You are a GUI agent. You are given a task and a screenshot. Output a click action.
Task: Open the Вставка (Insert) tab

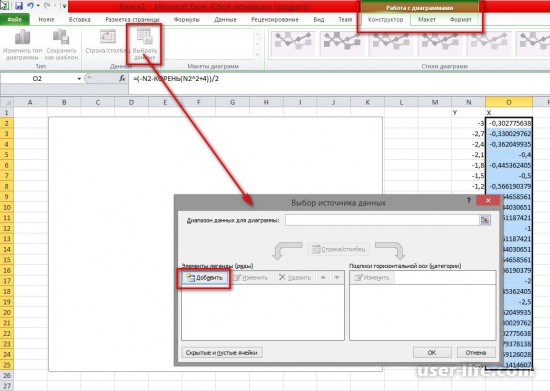pyautogui.click(x=79, y=20)
